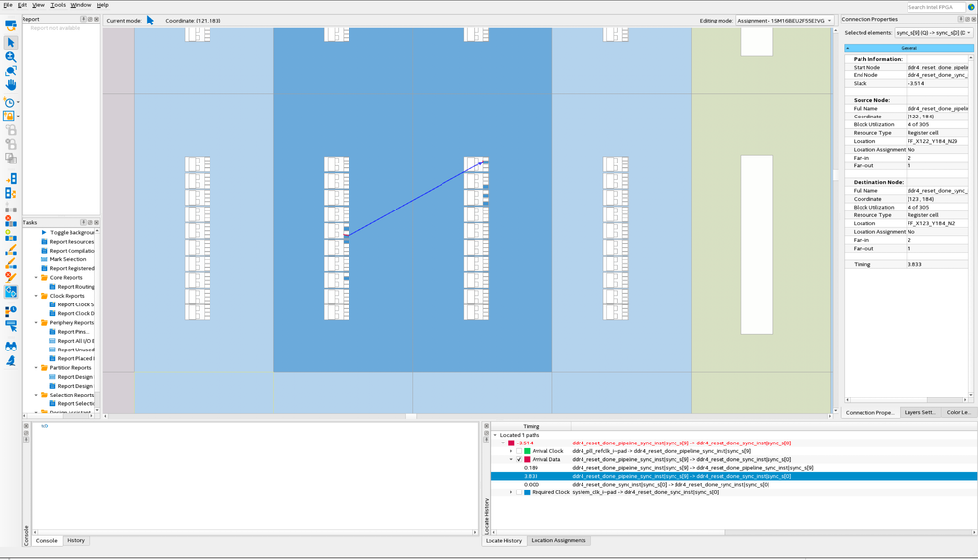Screen dimensions: 978x560
Task: Click Report Registered task
Action: point(68,269)
